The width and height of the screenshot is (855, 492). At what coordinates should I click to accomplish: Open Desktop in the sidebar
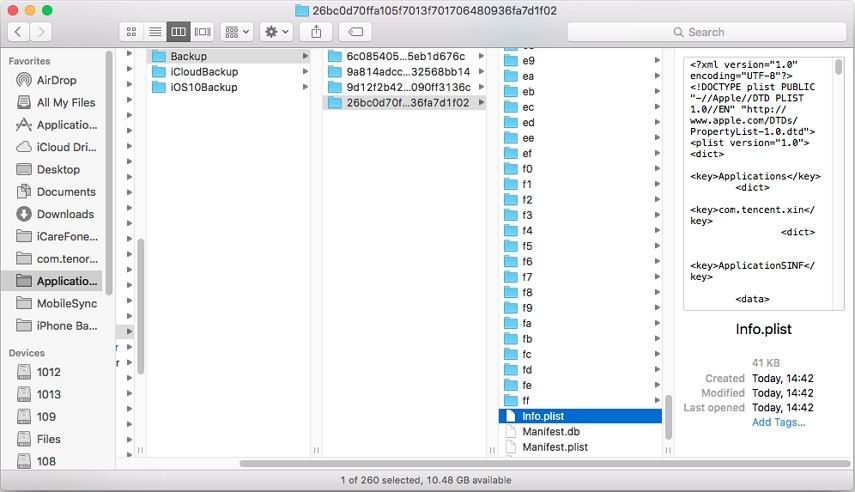pos(56,170)
